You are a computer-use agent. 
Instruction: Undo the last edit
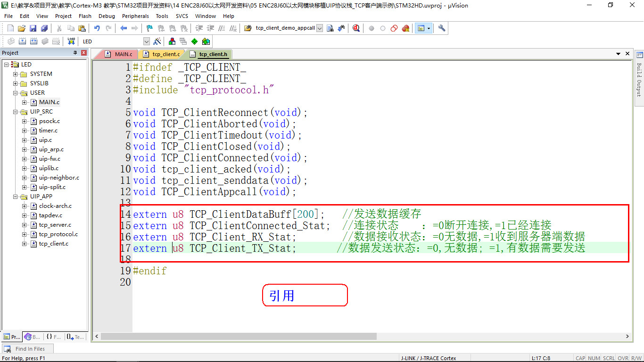coord(97,28)
